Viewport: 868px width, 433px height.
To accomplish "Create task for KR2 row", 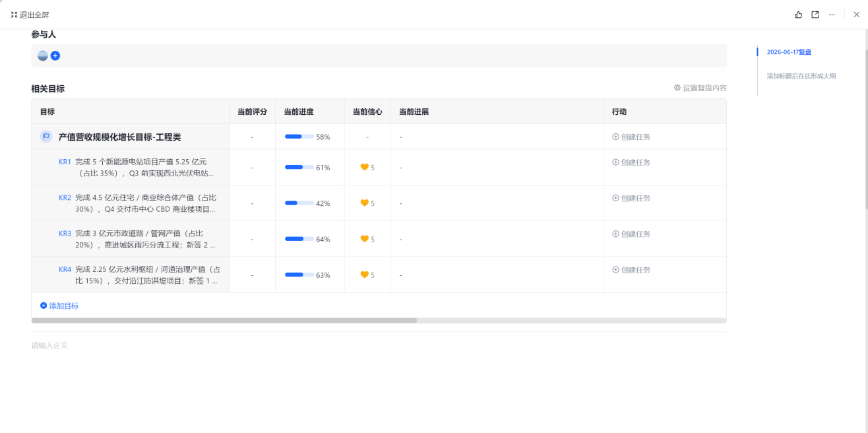I will [631, 198].
